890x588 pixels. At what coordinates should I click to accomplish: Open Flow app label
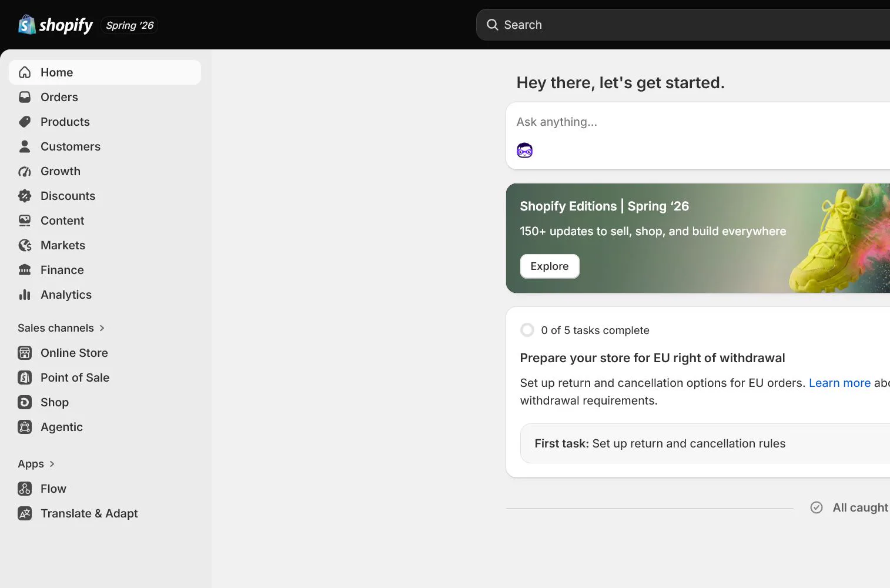coord(53,489)
